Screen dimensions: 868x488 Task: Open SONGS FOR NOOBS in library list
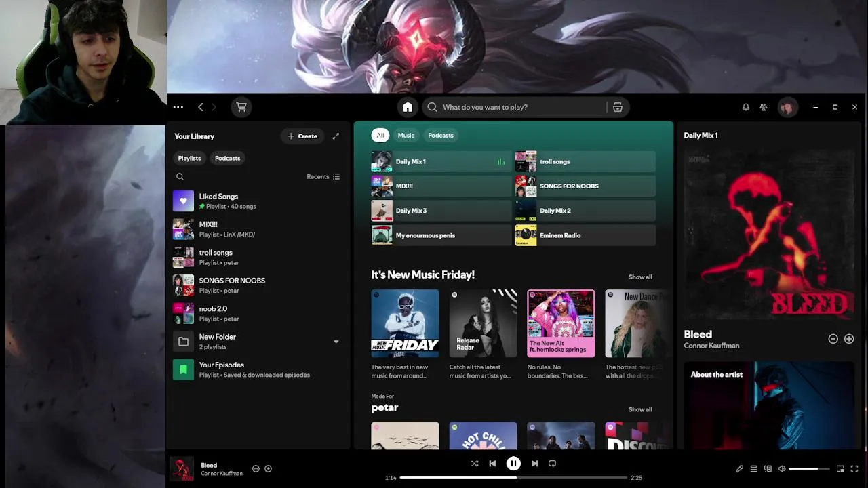(x=258, y=285)
